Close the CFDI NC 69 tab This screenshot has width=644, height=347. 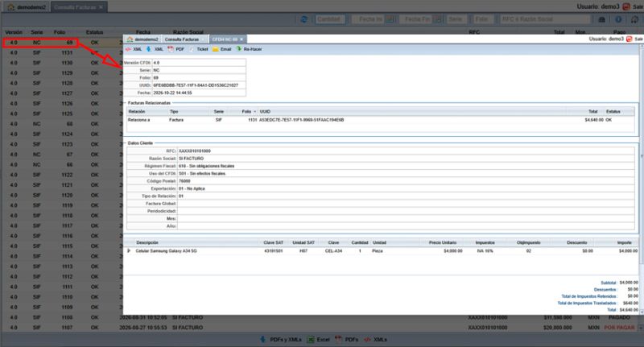242,39
